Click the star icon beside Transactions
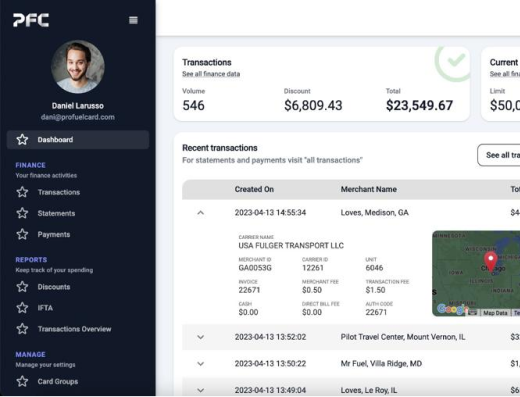 click(22, 192)
